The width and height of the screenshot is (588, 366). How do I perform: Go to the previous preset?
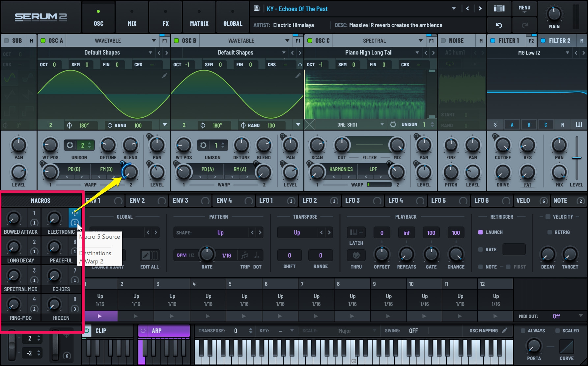[467, 9]
